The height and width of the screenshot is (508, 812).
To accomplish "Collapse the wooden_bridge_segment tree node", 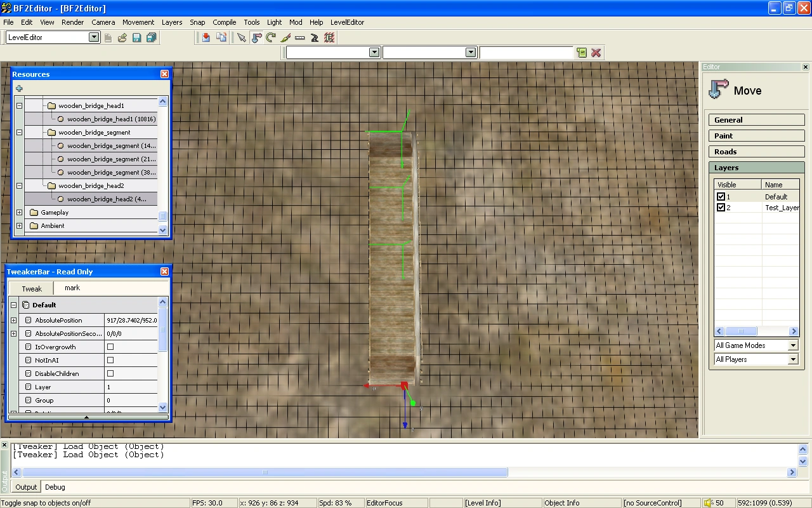I will point(19,133).
